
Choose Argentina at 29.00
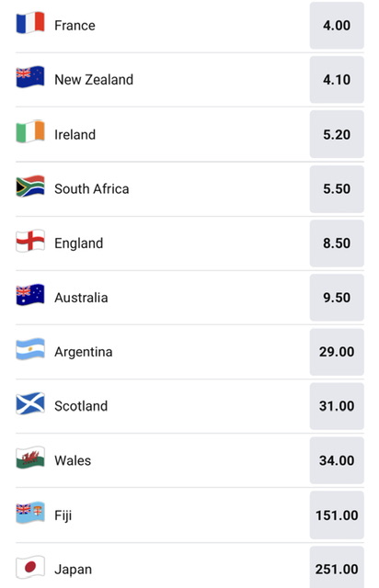(337, 352)
